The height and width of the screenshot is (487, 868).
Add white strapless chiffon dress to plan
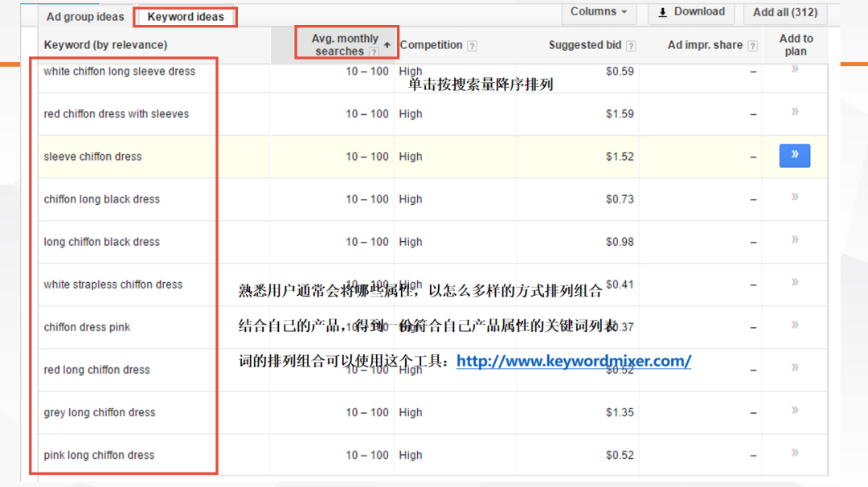794,283
